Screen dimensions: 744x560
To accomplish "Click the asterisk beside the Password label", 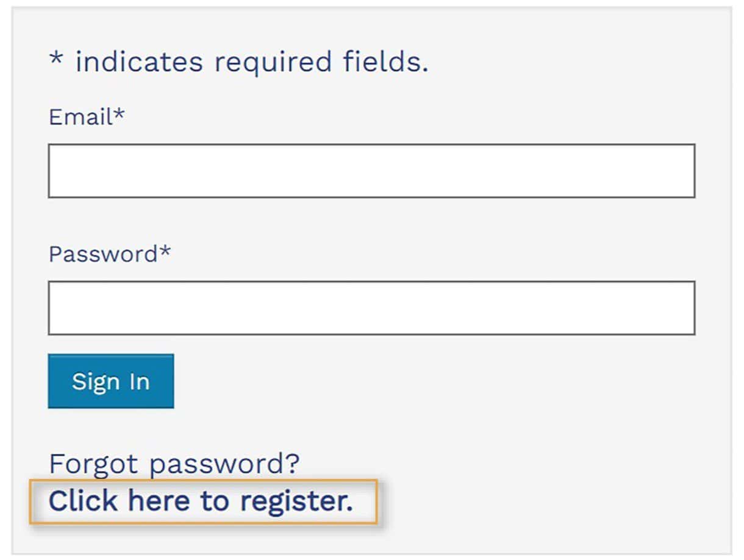I will tap(165, 251).
